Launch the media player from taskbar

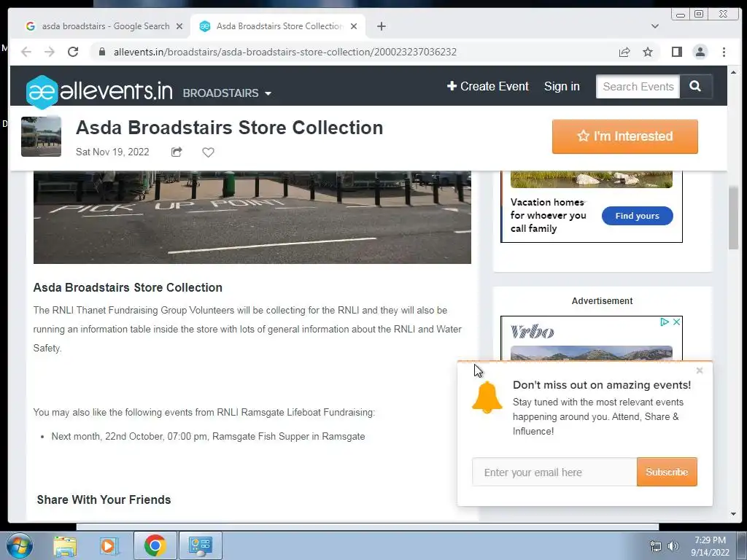109,545
